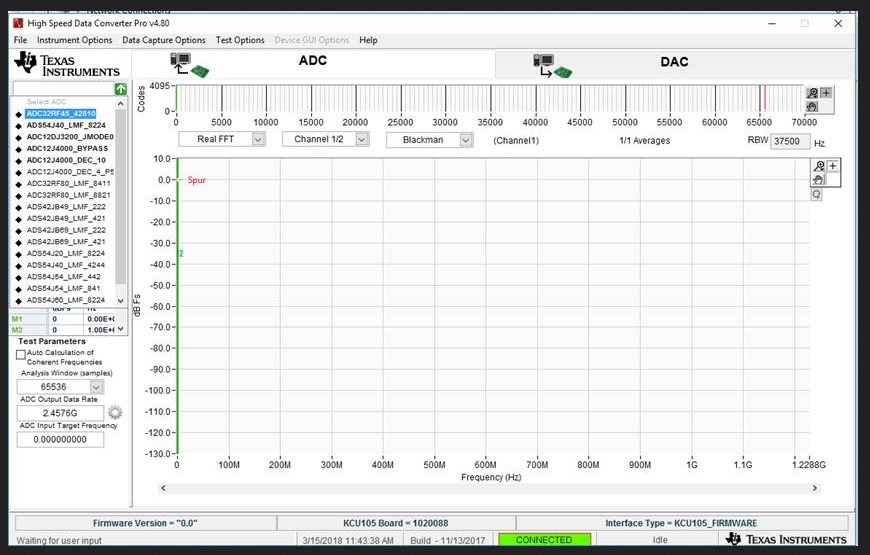Click the Texas Instruments logo in status bar
This screenshot has height=555, width=870.
pos(786,539)
